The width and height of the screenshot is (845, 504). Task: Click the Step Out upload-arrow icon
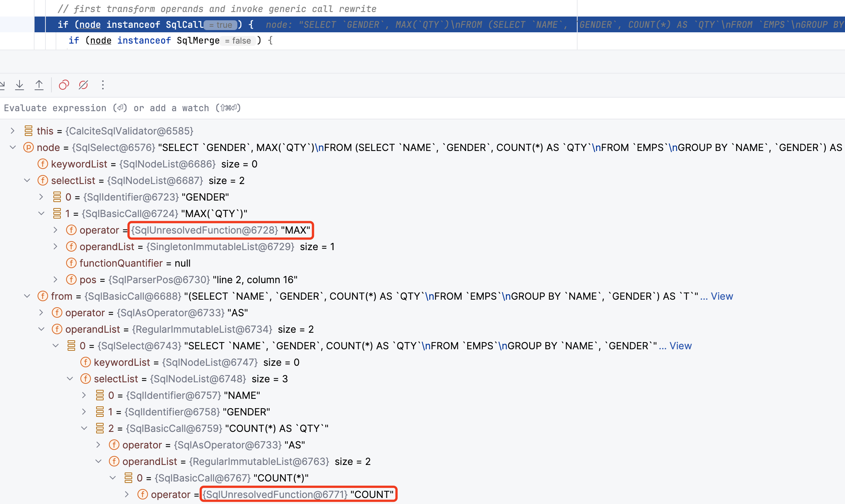tap(39, 85)
